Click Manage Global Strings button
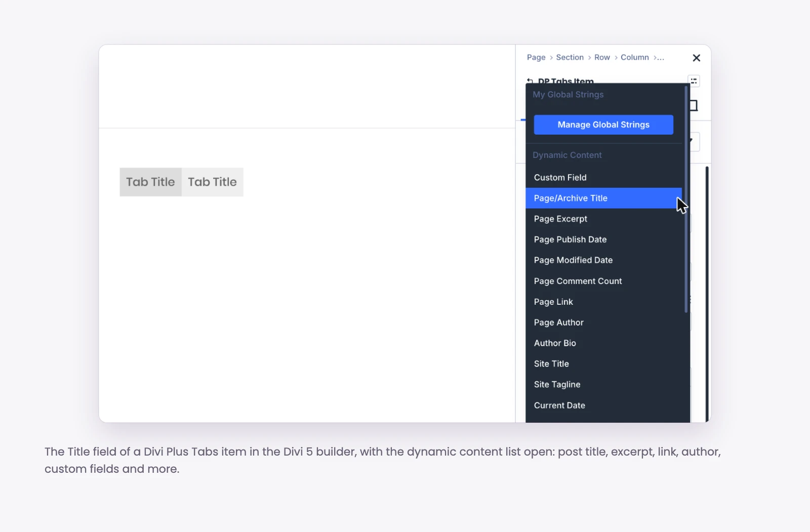Viewport: 810px width, 532px height. [x=603, y=125]
